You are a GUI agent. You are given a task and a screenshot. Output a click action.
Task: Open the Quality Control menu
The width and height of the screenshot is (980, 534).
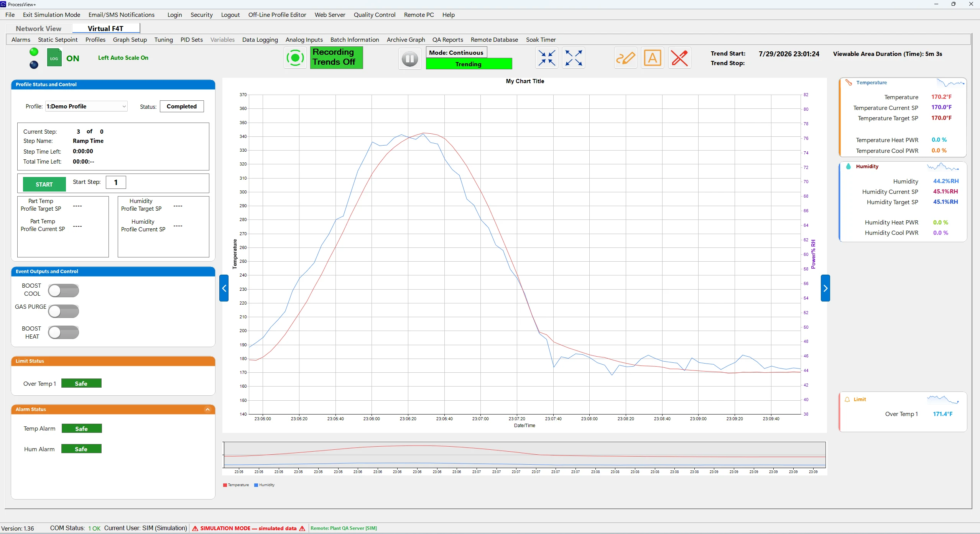point(375,15)
